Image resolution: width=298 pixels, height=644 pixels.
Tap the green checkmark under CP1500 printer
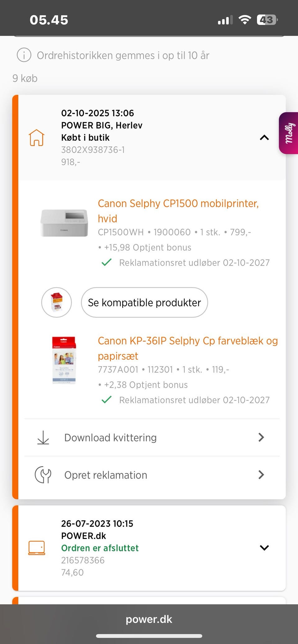click(x=106, y=262)
